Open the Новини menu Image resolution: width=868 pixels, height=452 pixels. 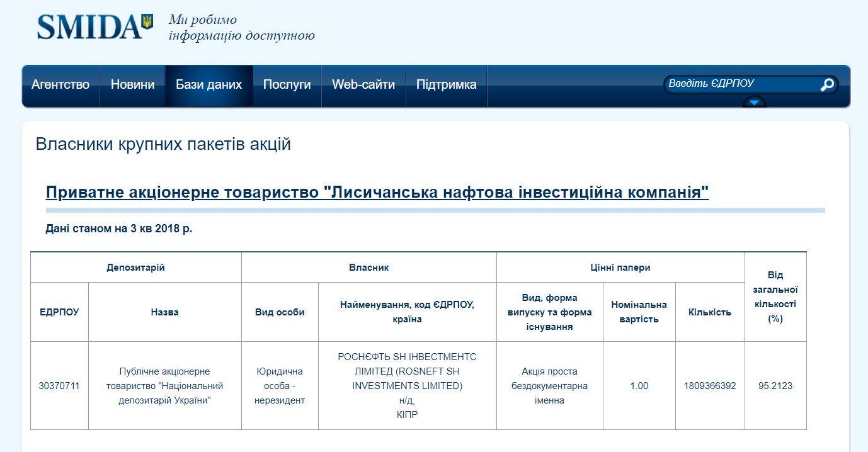pyautogui.click(x=132, y=84)
